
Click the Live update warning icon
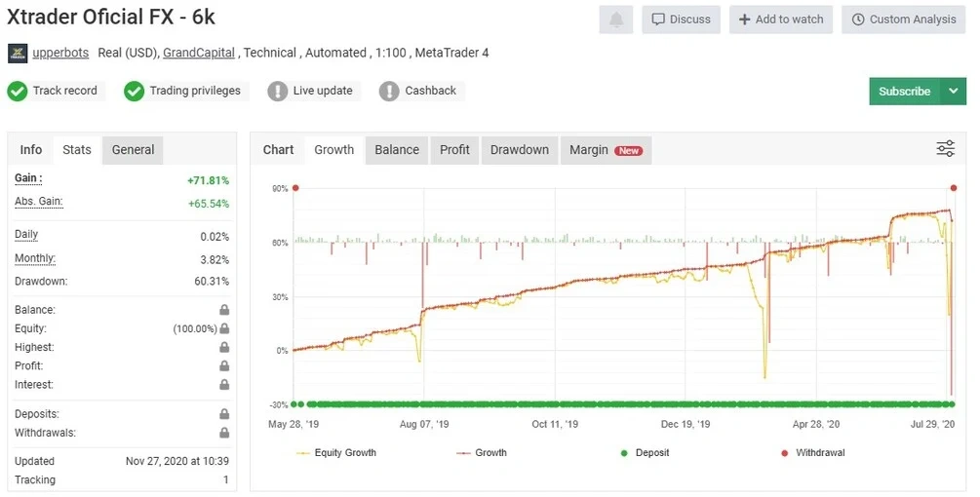pos(278,91)
